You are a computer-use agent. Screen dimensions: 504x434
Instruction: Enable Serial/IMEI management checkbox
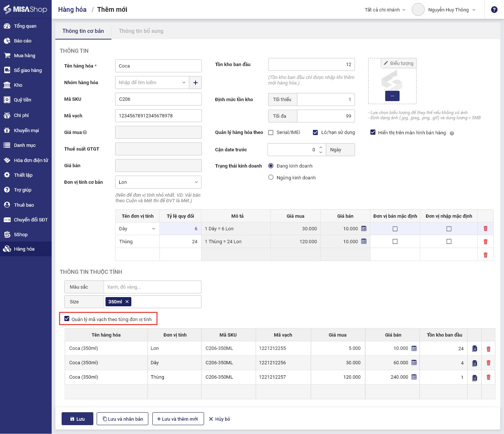(271, 132)
